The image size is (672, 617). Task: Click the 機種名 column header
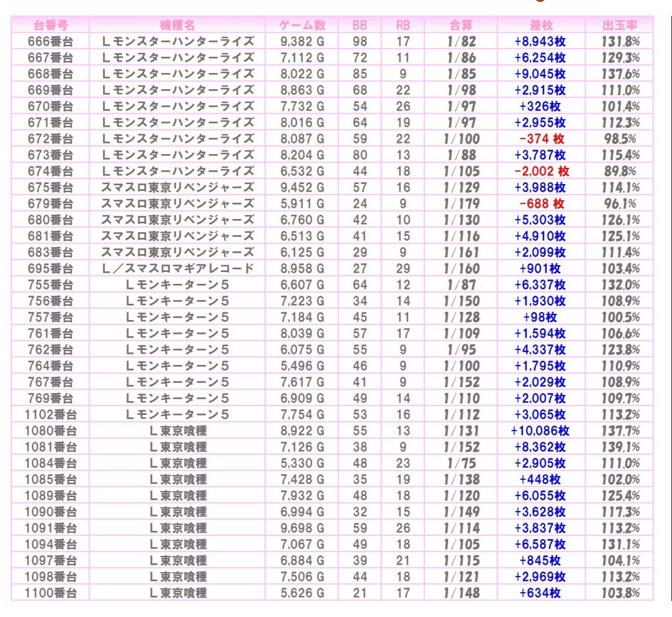[x=177, y=25]
